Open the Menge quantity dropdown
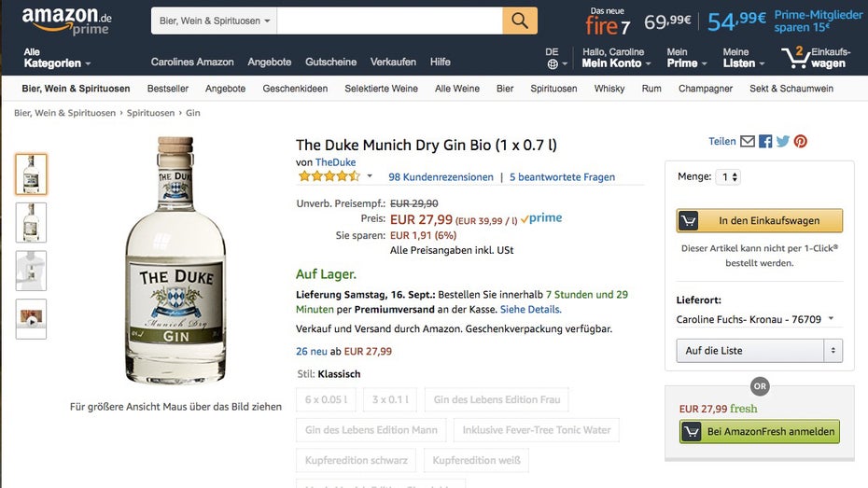This screenshot has width=868, height=488. click(728, 176)
